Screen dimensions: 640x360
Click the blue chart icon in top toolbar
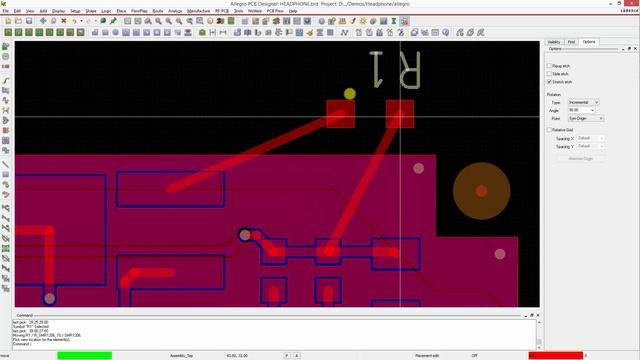383,21
